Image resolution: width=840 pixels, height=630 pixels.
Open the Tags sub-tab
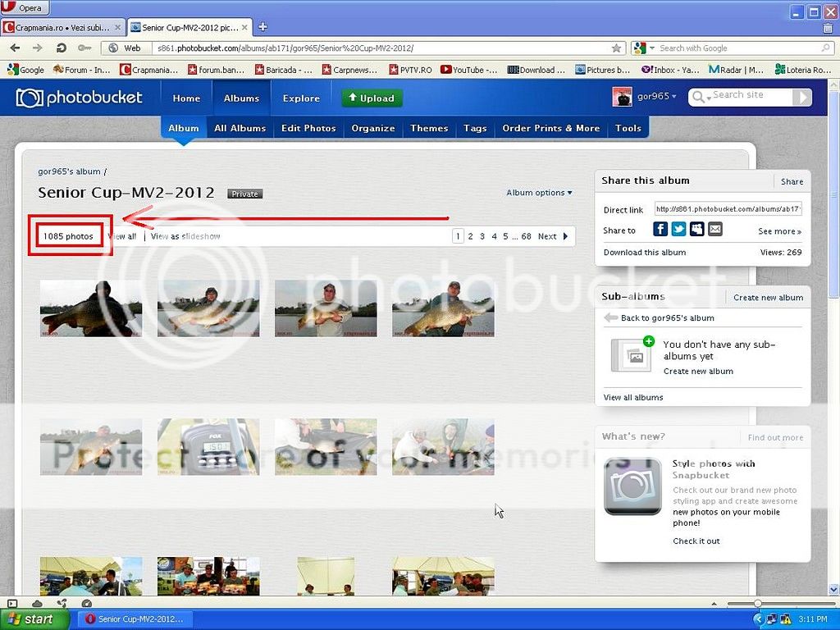click(x=475, y=128)
